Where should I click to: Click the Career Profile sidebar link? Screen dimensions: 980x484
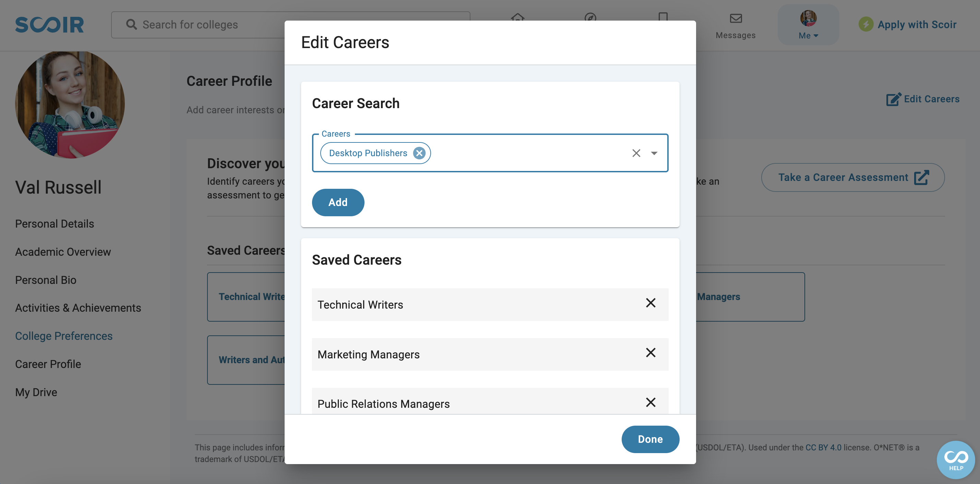click(x=48, y=363)
